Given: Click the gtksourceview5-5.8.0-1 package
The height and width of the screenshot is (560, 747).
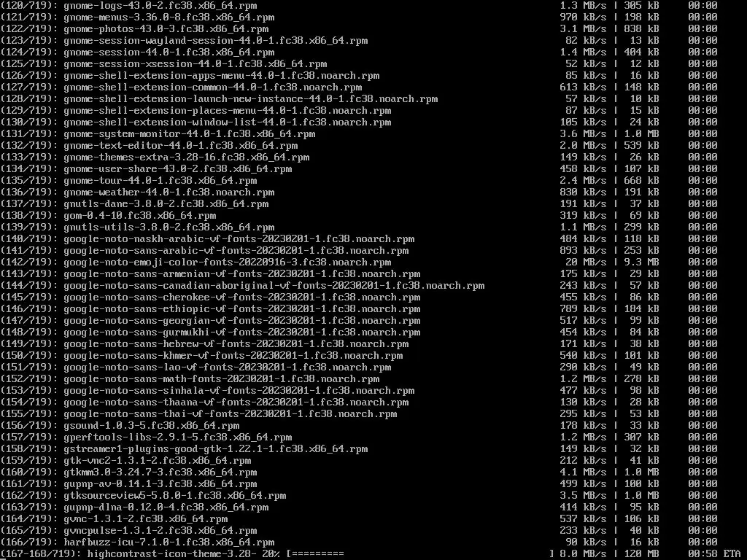Looking at the screenshot, I should tap(175, 496).
